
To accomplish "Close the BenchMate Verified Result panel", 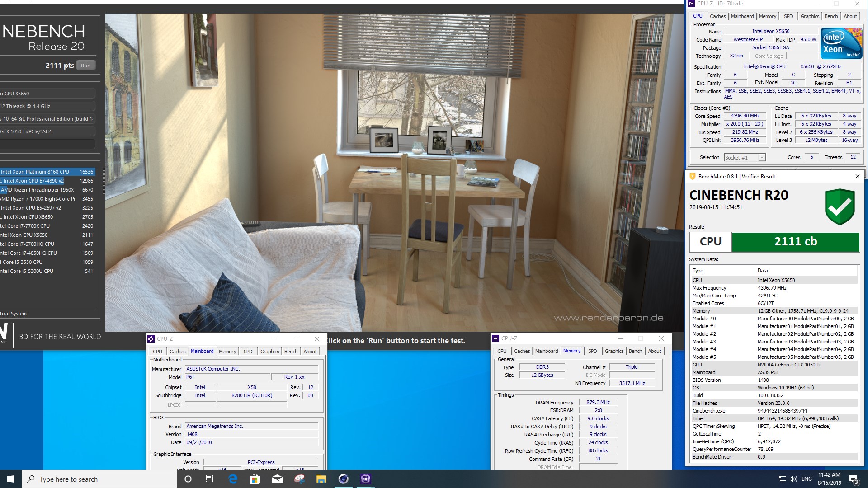I will pos(858,177).
